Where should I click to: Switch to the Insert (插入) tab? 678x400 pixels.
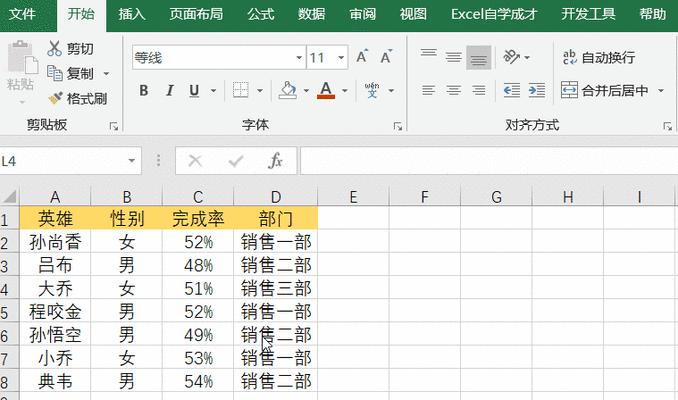(132, 14)
